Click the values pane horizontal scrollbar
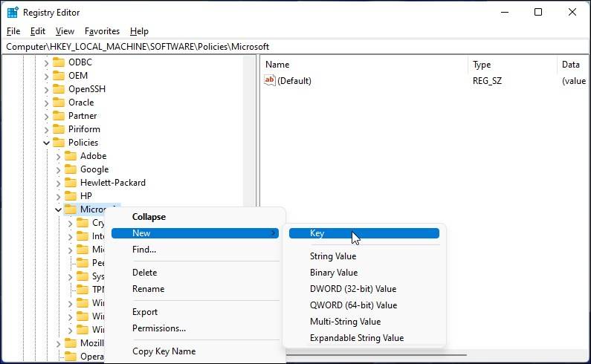591x364 pixels. coord(376,354)
